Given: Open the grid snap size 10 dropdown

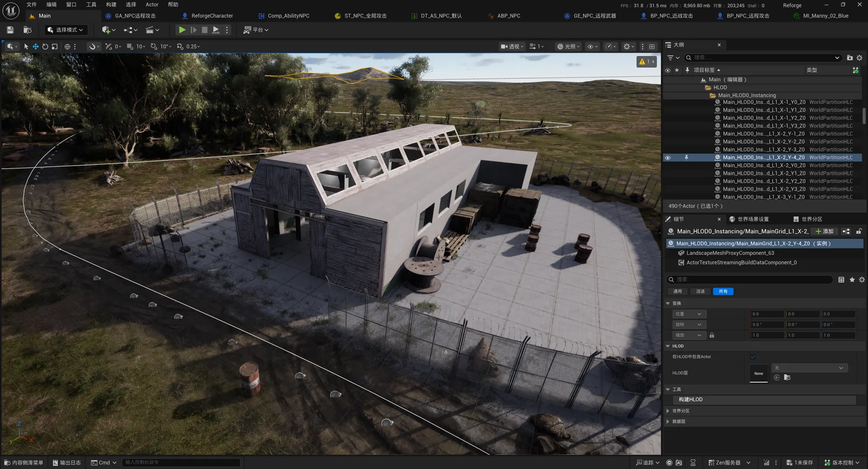Looking at the screenshot, I should [141, 47].
